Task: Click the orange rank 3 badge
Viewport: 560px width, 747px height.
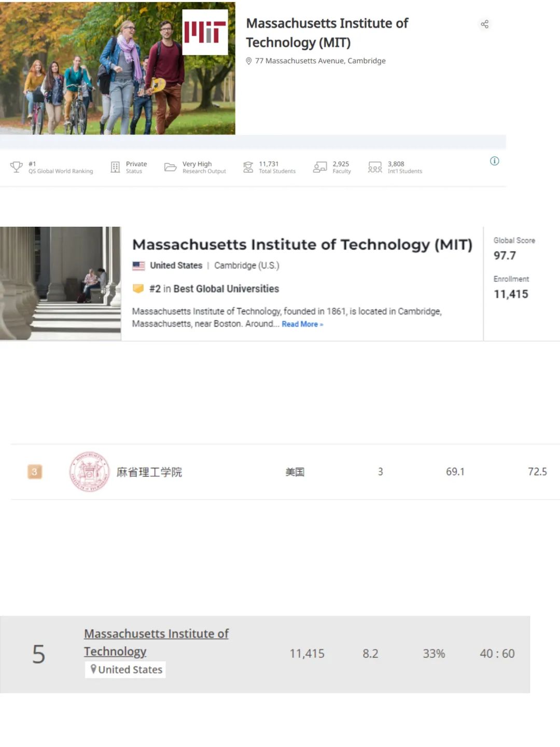Action: click(x=35, y=472)
